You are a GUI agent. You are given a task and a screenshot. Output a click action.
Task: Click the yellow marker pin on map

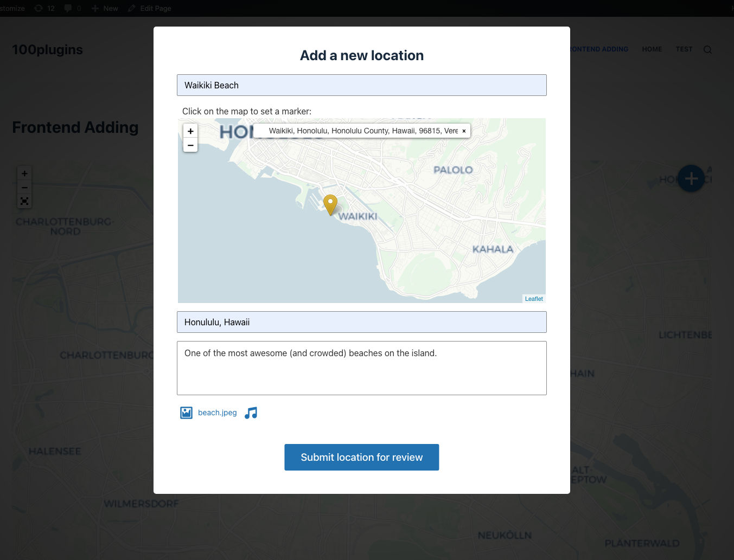[330, 204]
